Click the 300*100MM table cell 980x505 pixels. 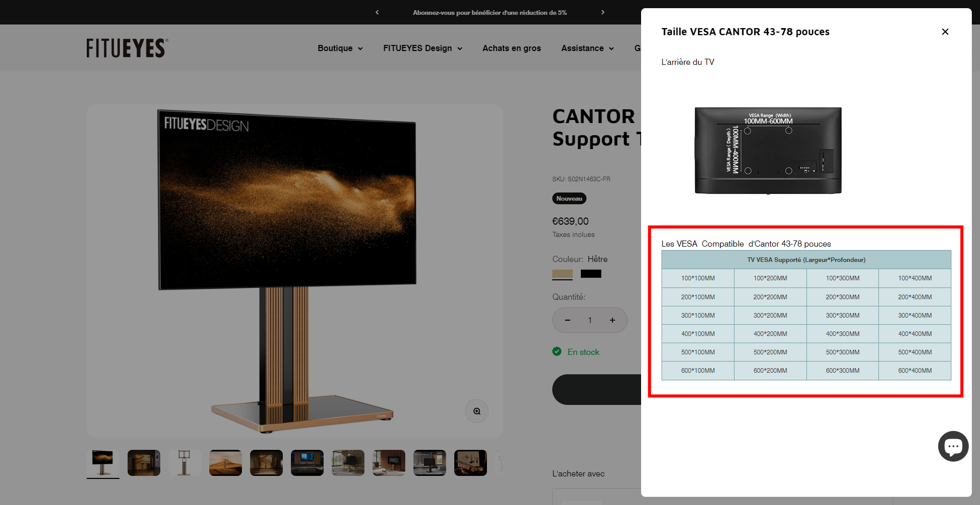[698, 315]
